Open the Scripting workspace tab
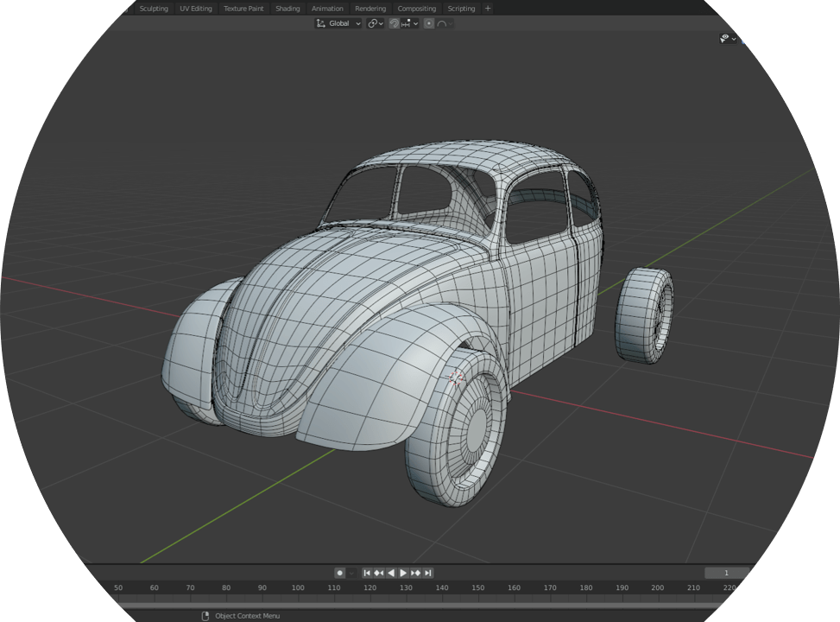The height and width of the screenshot is (622, 840). 461,9
